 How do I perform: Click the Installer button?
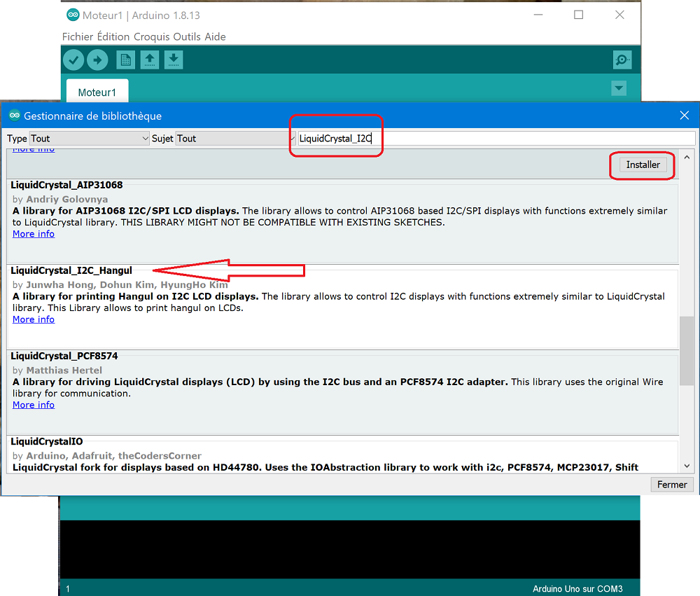click(x=643, y=165)
